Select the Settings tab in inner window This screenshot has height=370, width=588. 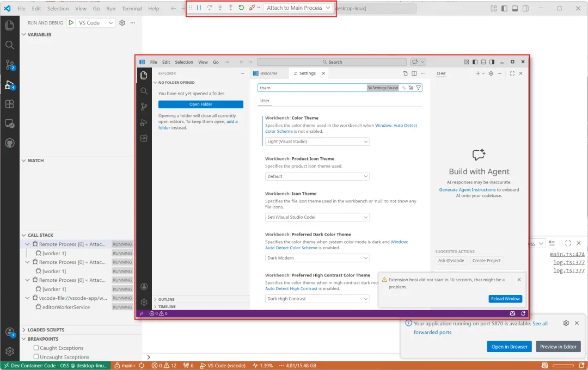(x=307, y=73)
